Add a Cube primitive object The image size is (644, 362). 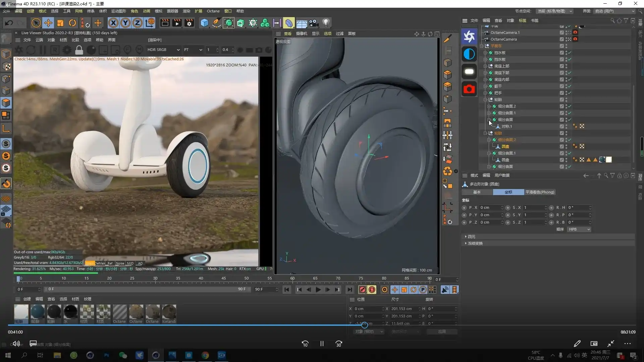pos(204,23)
